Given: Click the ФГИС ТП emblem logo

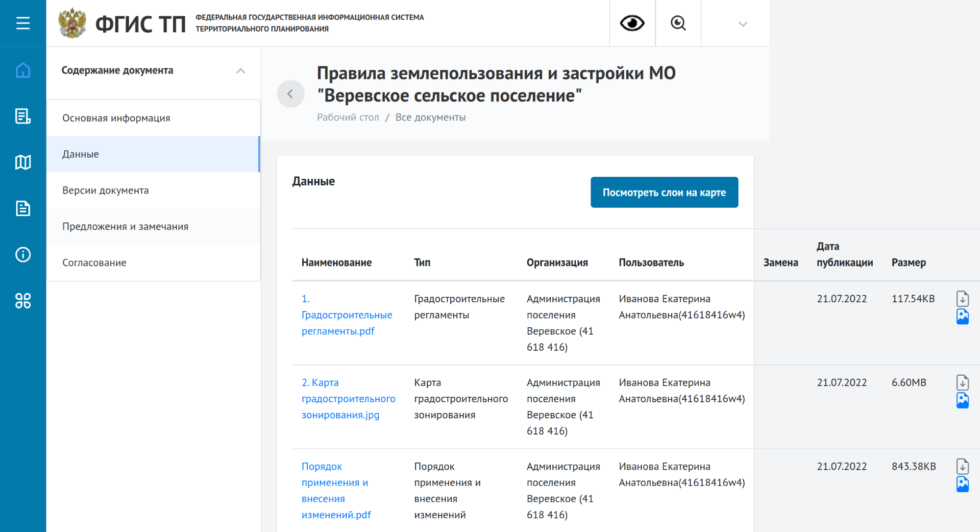Looking at the screenshot, I should (x=72, y=23).
